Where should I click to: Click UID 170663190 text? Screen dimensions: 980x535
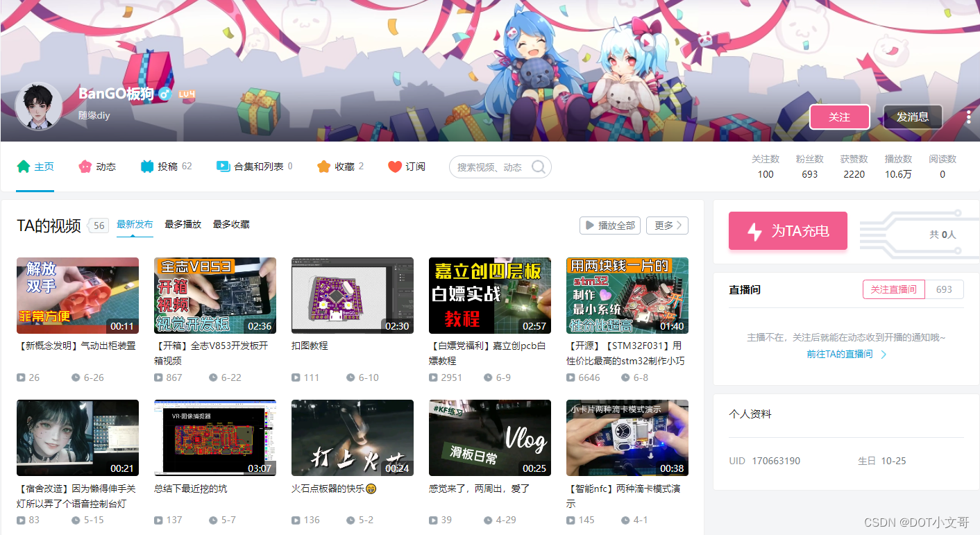(765, 461)
